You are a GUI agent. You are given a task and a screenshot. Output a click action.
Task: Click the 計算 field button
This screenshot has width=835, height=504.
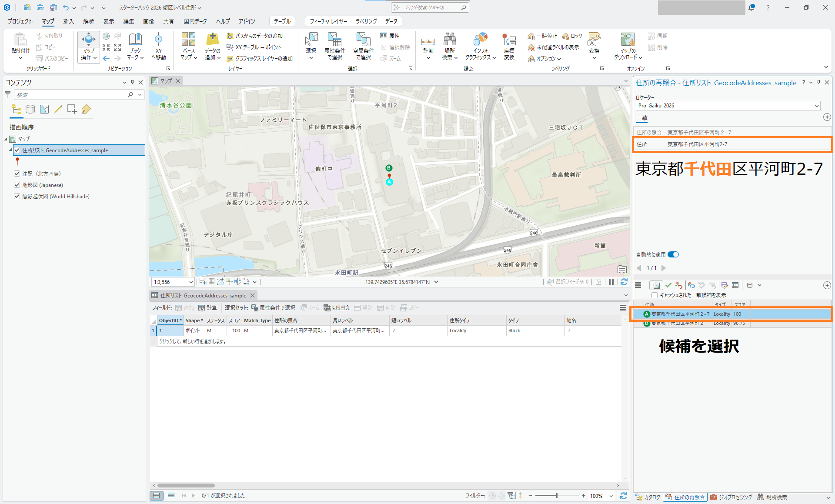(207, 308)
